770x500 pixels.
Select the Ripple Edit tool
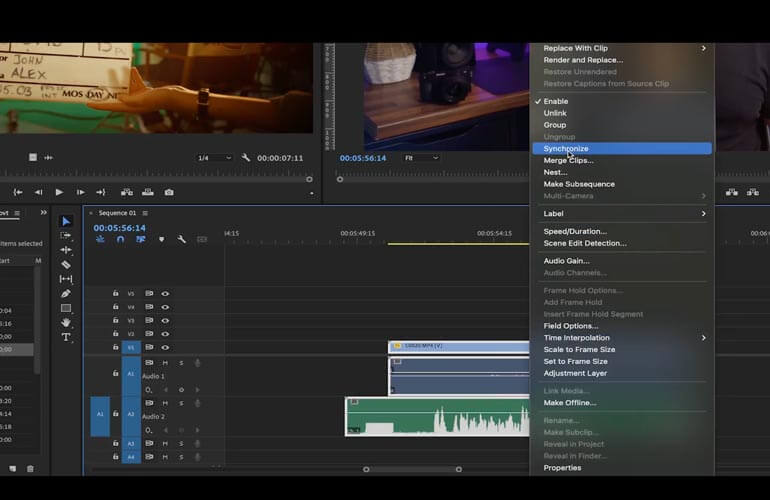pos(66,250)
